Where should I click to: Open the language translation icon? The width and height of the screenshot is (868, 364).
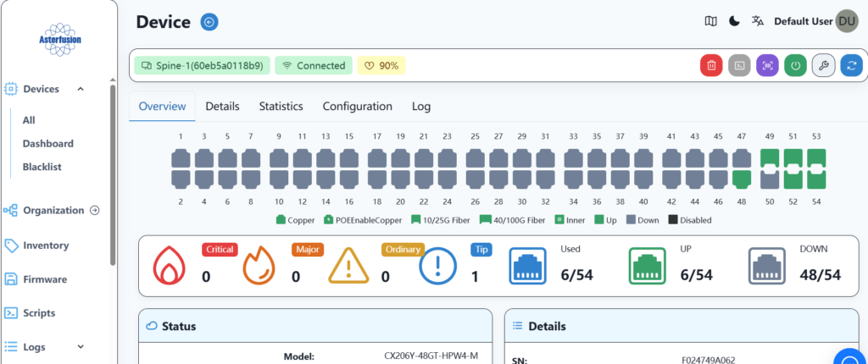point(758,21)
